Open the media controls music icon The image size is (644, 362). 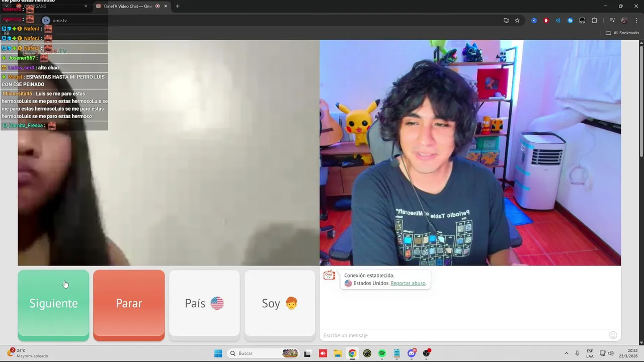point(612,21)
